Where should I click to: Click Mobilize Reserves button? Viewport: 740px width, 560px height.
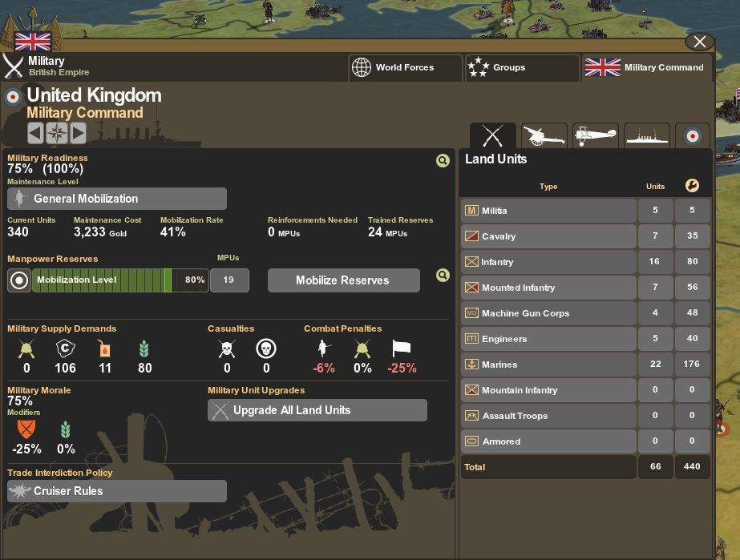(x=344, y=280)
